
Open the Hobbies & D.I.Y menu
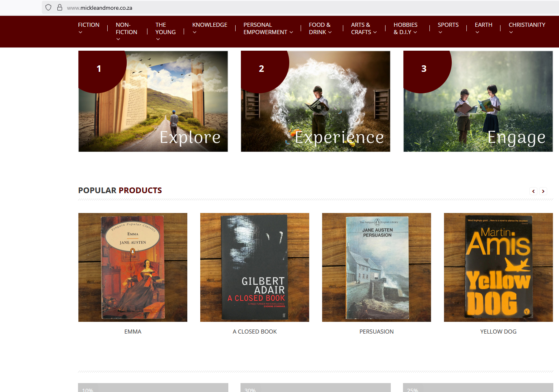point(405,28)
